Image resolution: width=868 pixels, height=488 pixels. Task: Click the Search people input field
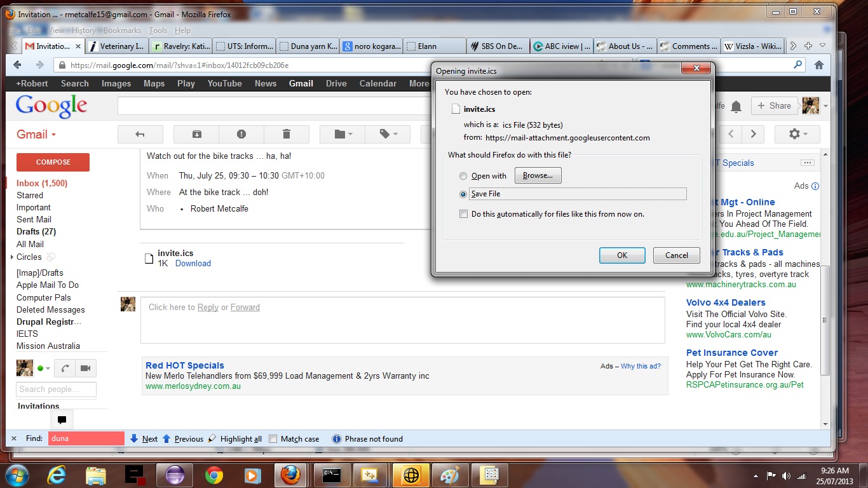[56, 390]
